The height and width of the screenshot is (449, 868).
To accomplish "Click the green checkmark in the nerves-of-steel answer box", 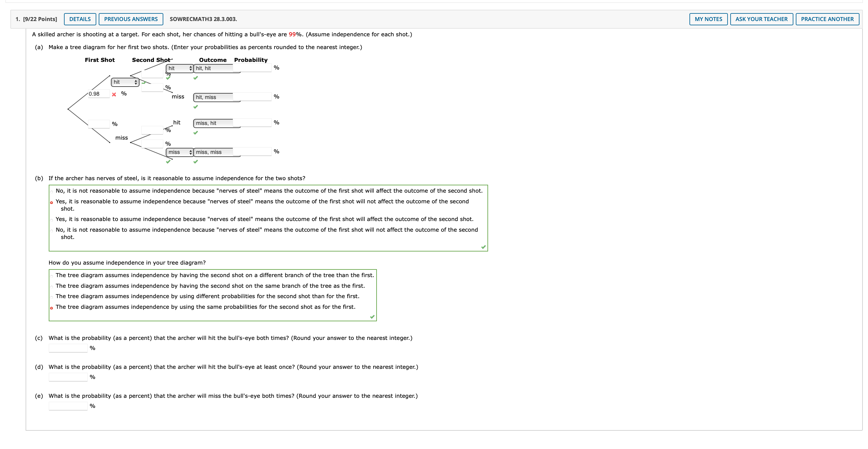I will click(483, 247).
